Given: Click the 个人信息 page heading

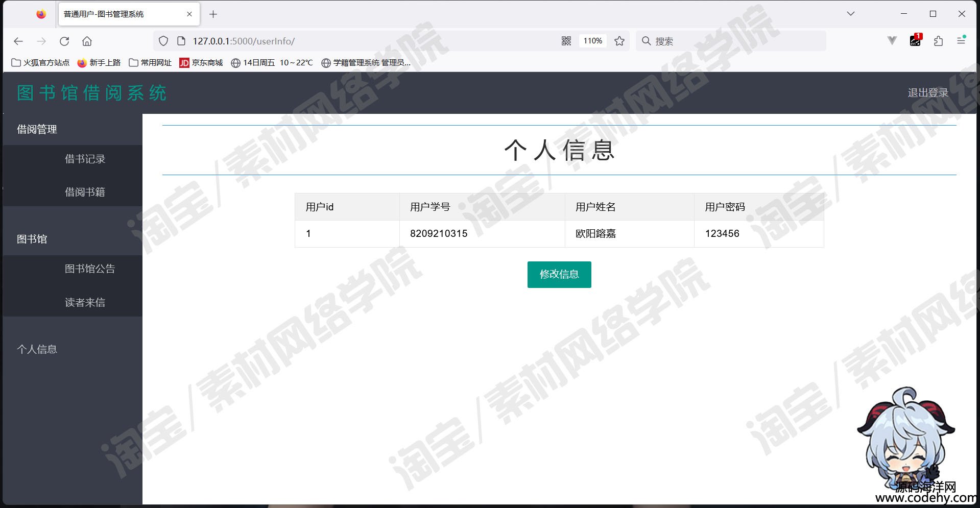Looking at the screenshot, I should click(x=559, y=151).
